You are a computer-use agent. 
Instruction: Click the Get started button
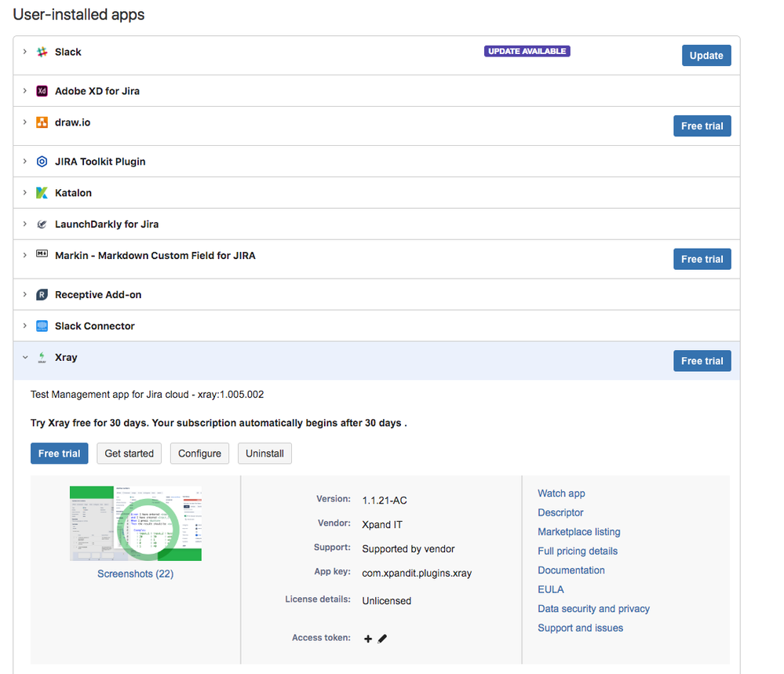coord(129,454)
